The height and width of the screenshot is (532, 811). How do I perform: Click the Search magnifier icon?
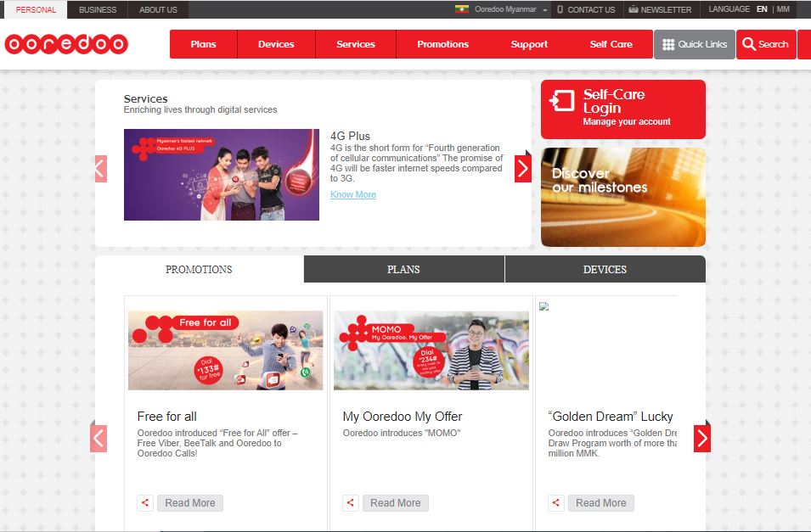(748, 44)
